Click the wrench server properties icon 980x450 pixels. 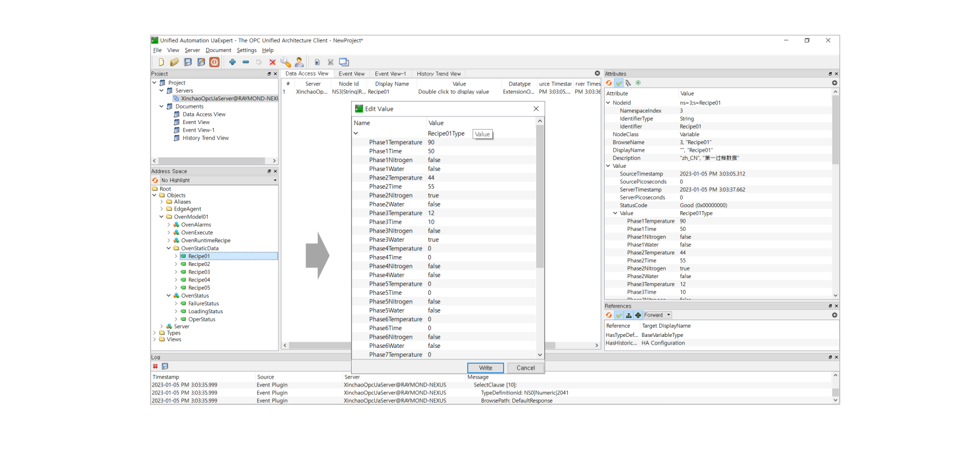point(285,62)
